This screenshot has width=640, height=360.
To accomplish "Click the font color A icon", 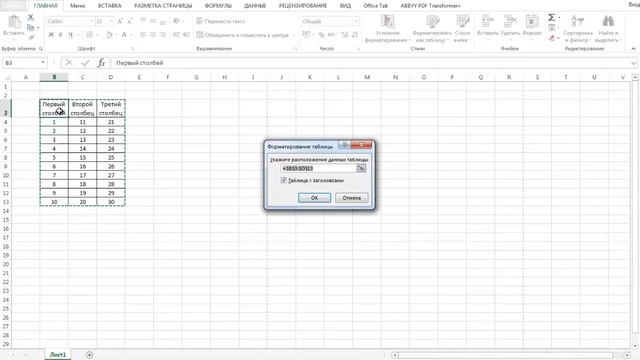I will pos(124,35).
